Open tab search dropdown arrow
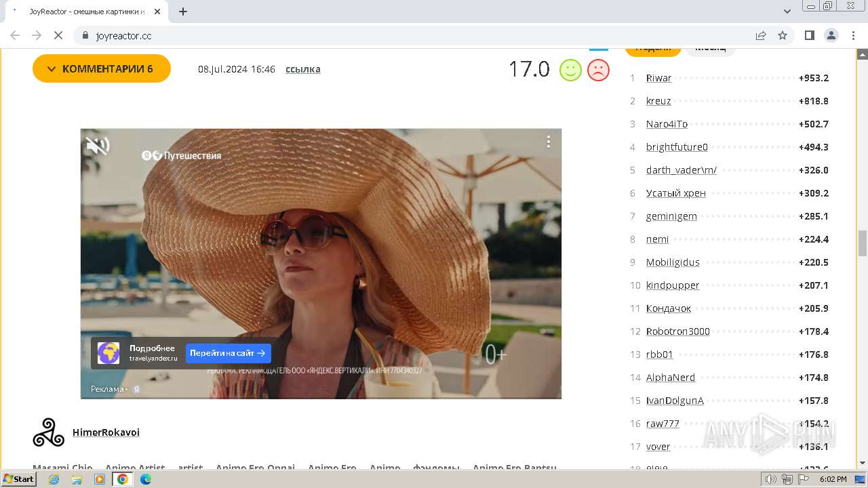868x488 pixels. (787, 12)
